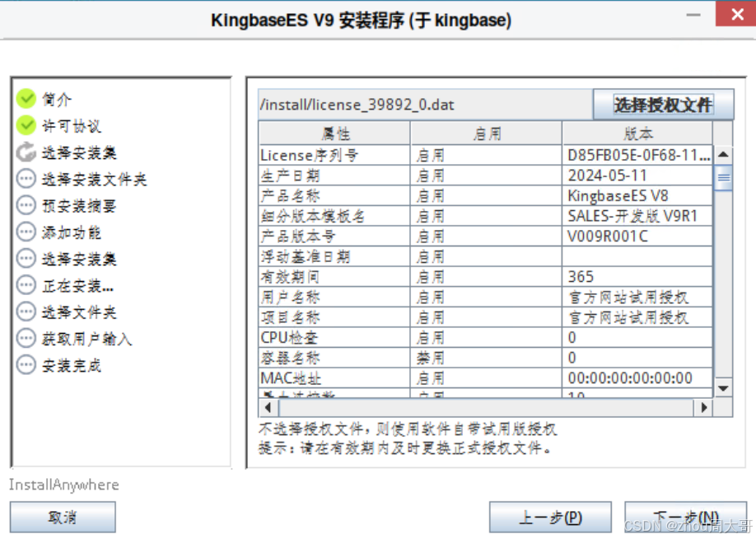756x539 pixels.
Task: Click the table's vertical scrollbar up arrow
Action: point(723,155)
